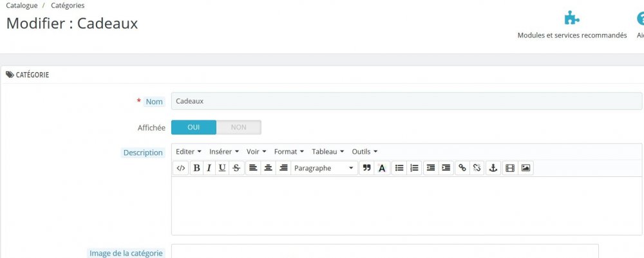The width and height of the screenshot is (644, 258).
Task: Open the Tableau menu
Action: pyautogui.click(x=328, y=151)
